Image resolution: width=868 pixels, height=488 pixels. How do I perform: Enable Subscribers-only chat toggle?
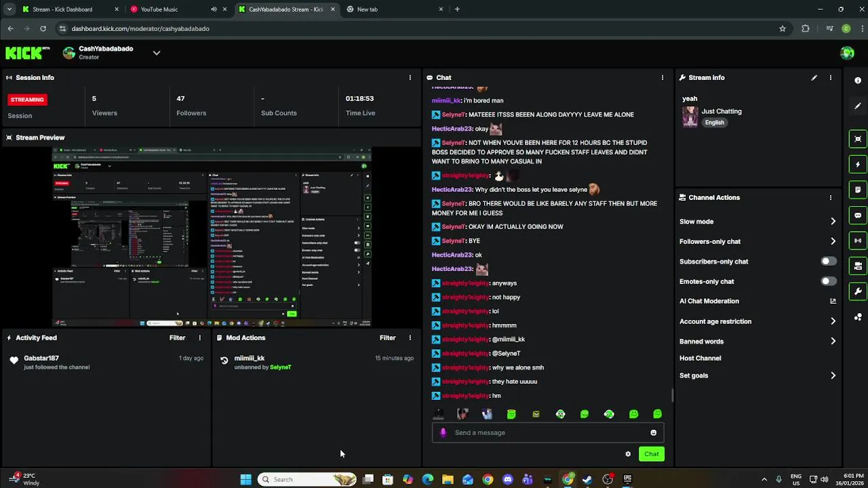tap(828, 261)
